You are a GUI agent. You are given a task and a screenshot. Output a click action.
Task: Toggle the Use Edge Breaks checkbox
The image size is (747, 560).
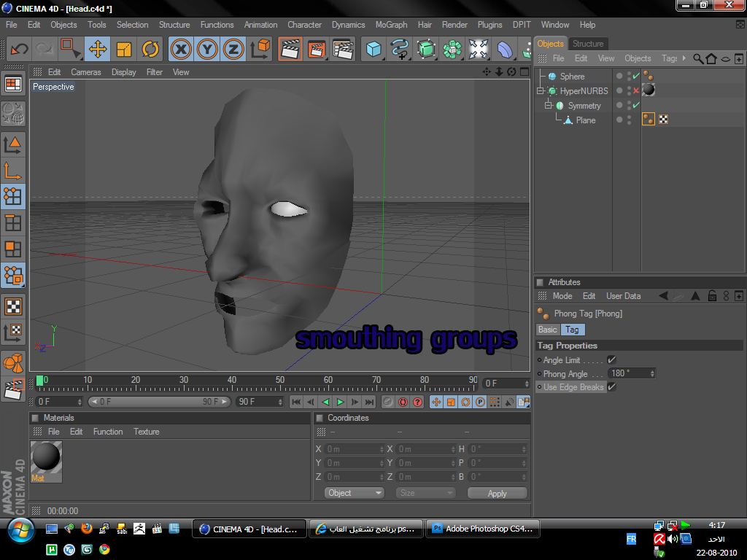click(x=612, y=386)
